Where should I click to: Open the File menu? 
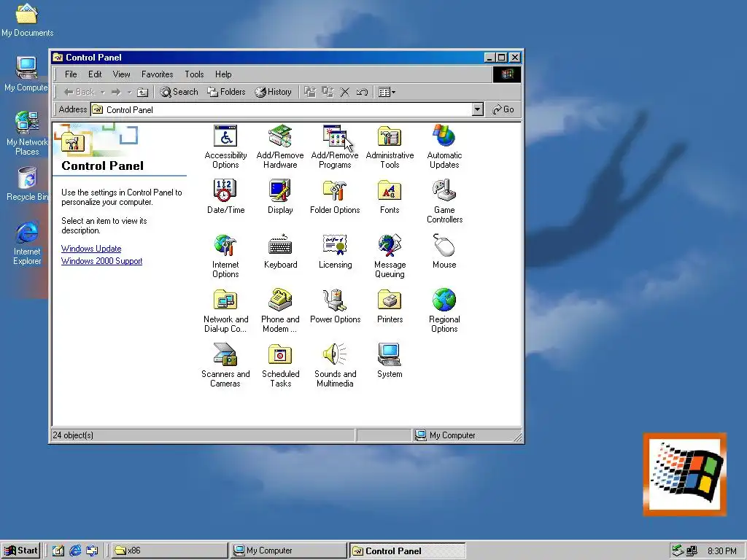tap(71, 74)
